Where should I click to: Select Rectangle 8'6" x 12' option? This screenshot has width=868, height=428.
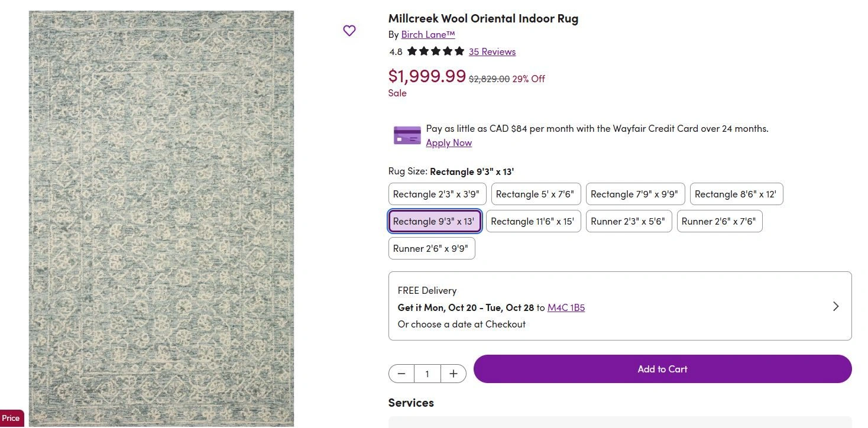coord(736,194)
